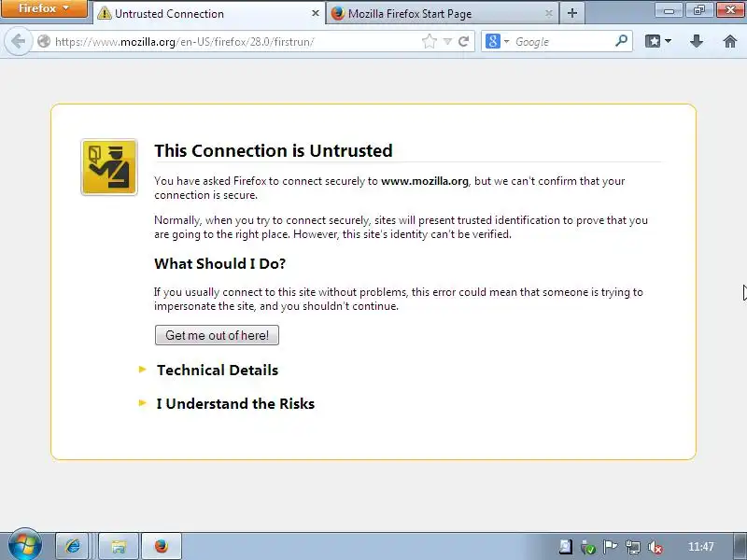The height and width of the screenshot is (560, 747).
Task: Open the Bookmarks menu button
Action: tap(658, 41)
